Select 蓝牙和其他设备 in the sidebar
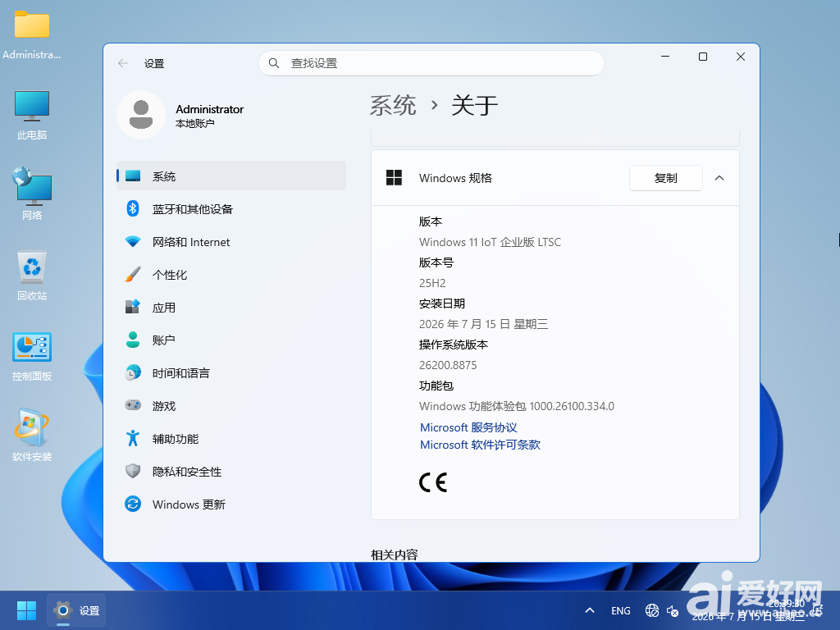The width and height of the screenshot is (840, 630). [x=231, y=209]
